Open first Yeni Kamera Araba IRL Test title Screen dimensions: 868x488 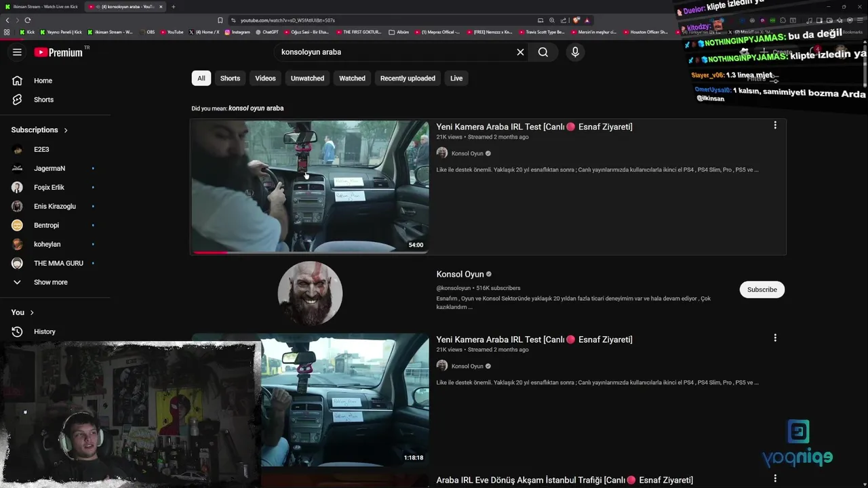(534, 127)
